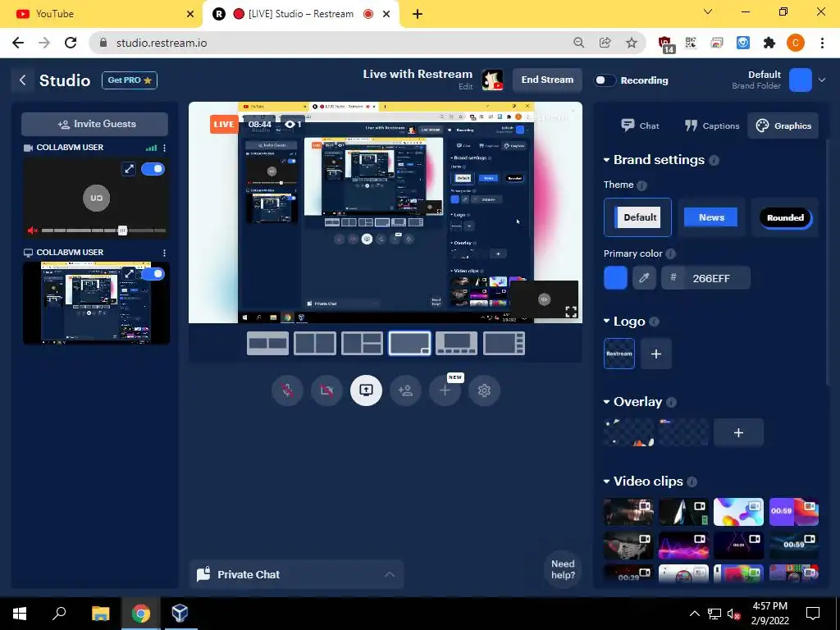Click the Invite Guests button

[x=95, y=125]
